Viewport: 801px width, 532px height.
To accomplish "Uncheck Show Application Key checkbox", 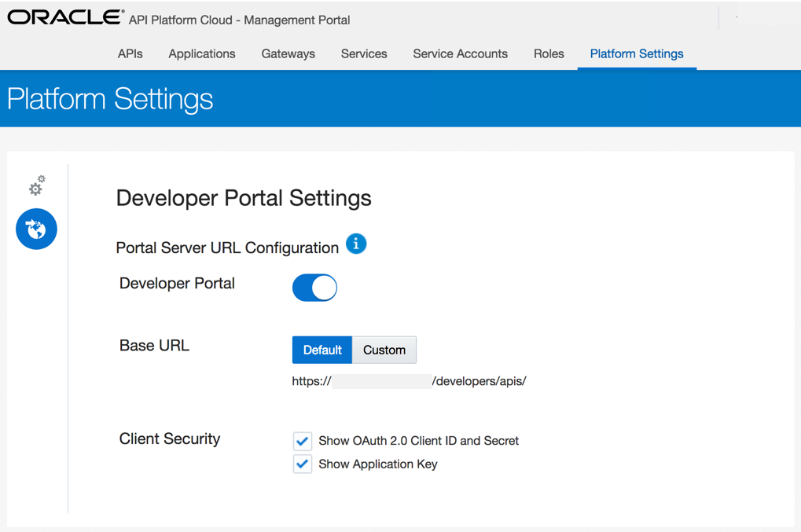I will tap(303, 464).
